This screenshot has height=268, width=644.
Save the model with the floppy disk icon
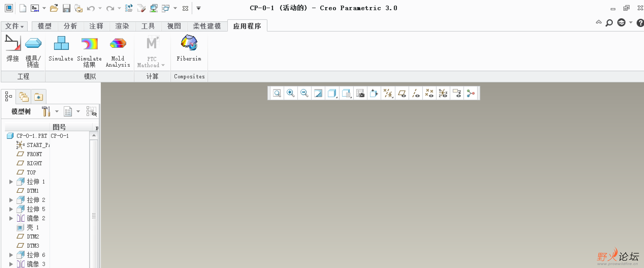[67, 8]
